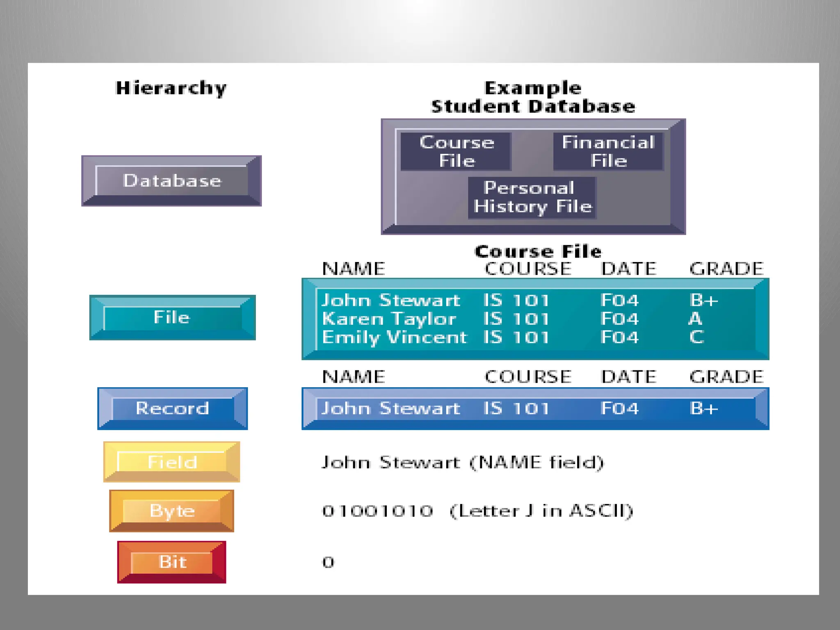
Task: Click the 01001010 ASCII byte text
Action: [377, 511]
